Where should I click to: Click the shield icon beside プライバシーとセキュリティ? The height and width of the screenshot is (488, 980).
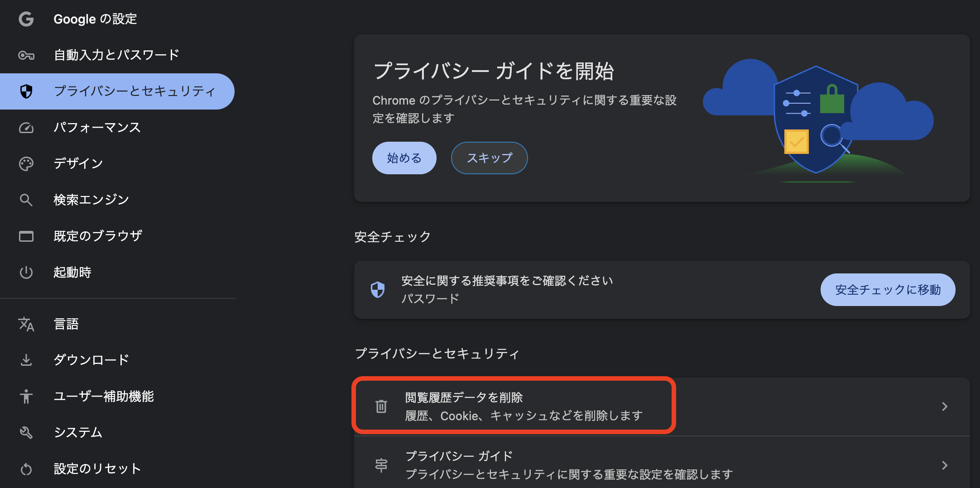point(26,91)
